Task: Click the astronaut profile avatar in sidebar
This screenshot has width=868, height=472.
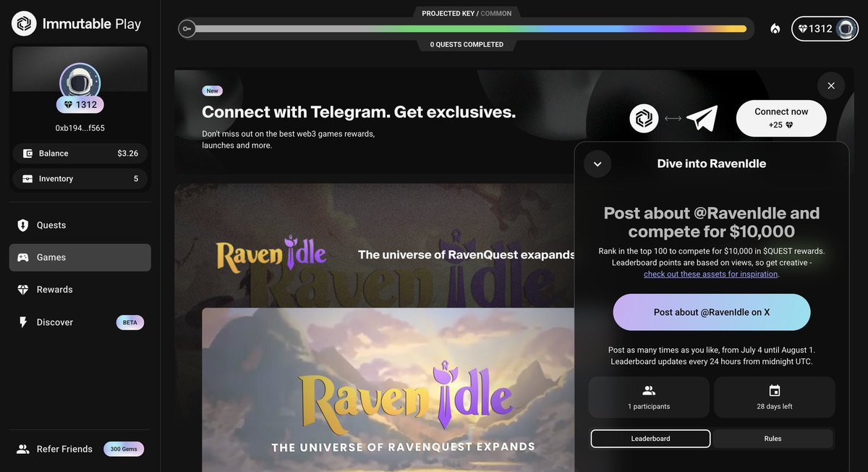Action: point(80,82)
